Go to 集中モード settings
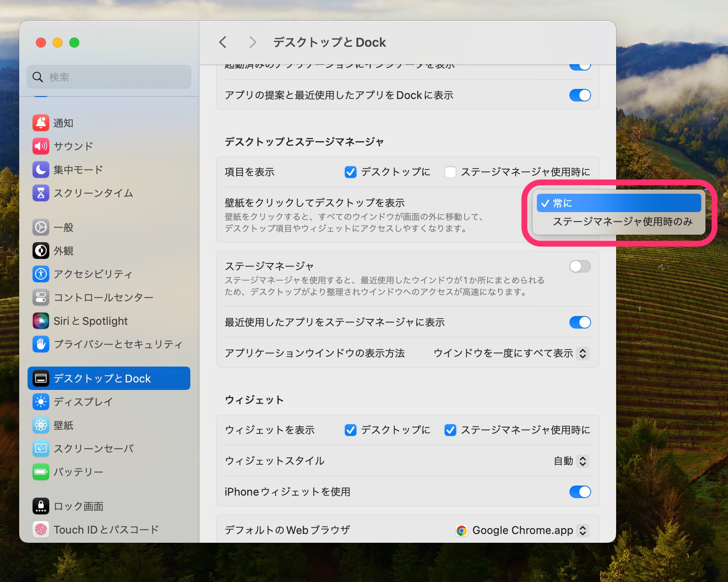The image size is (728, 582). click(x=109, y=170)
